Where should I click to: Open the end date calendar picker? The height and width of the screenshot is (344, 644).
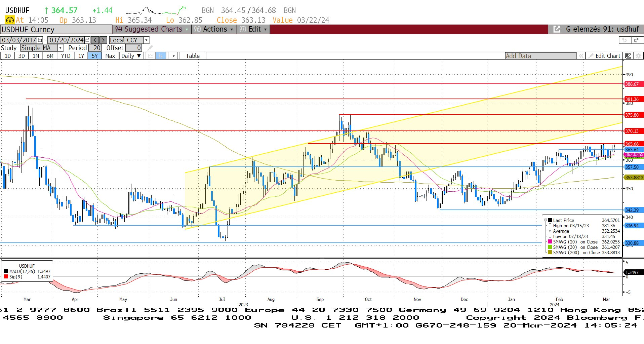point(87,40)
